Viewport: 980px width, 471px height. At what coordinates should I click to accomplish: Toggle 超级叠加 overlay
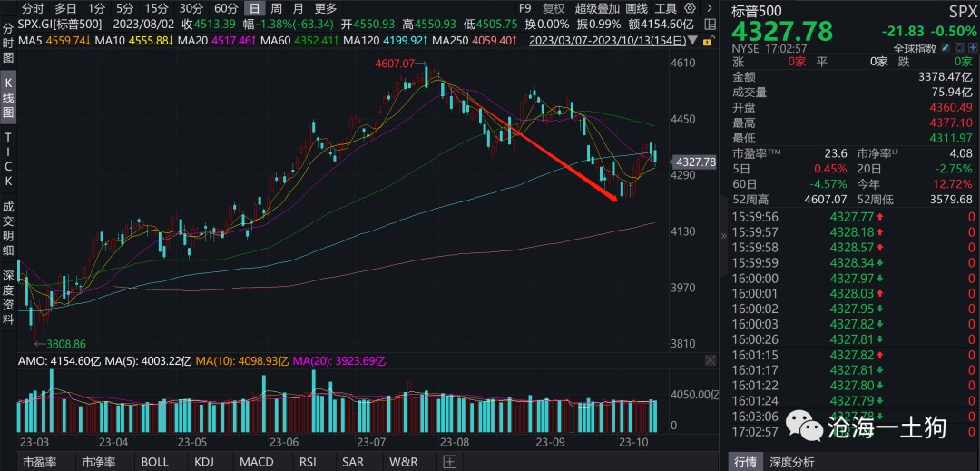597,8
